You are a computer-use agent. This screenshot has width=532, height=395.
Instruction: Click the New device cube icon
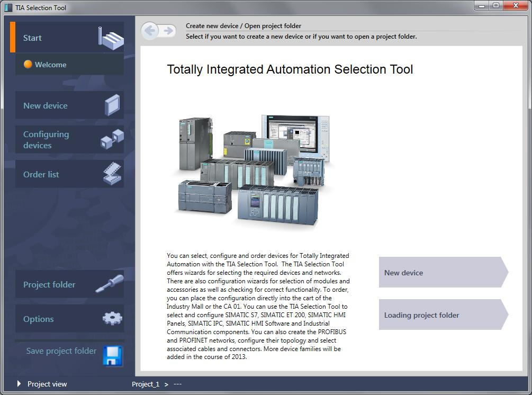coord(112,105)
